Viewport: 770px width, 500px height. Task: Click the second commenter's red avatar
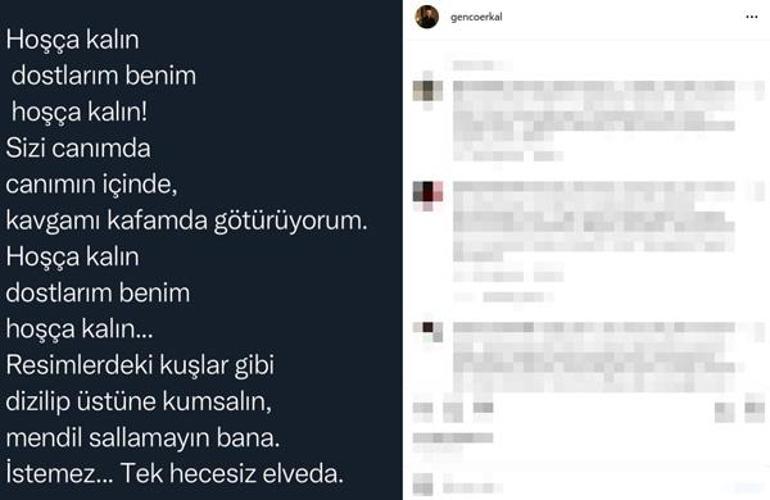pyautogui.click(x=428, y=192)
